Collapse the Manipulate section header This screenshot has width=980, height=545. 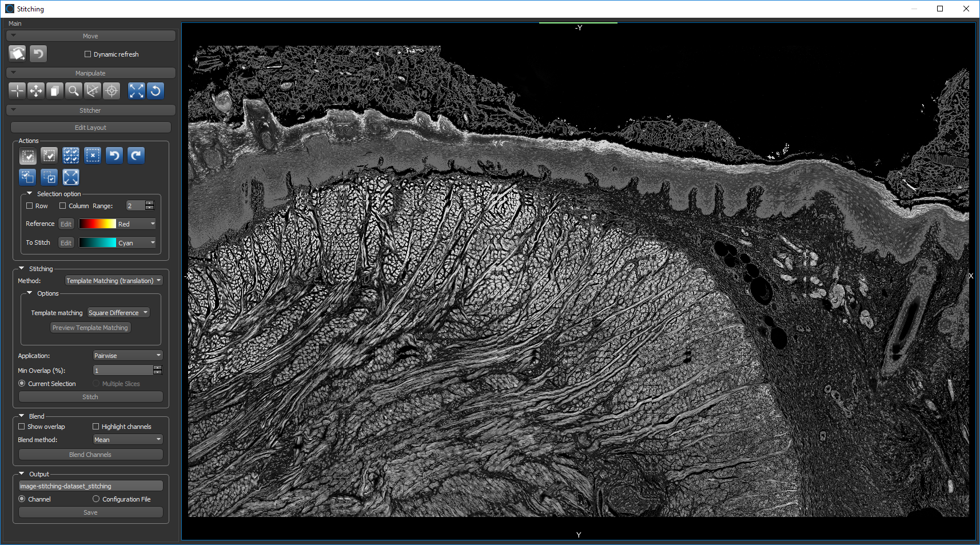tap(90, 73)
